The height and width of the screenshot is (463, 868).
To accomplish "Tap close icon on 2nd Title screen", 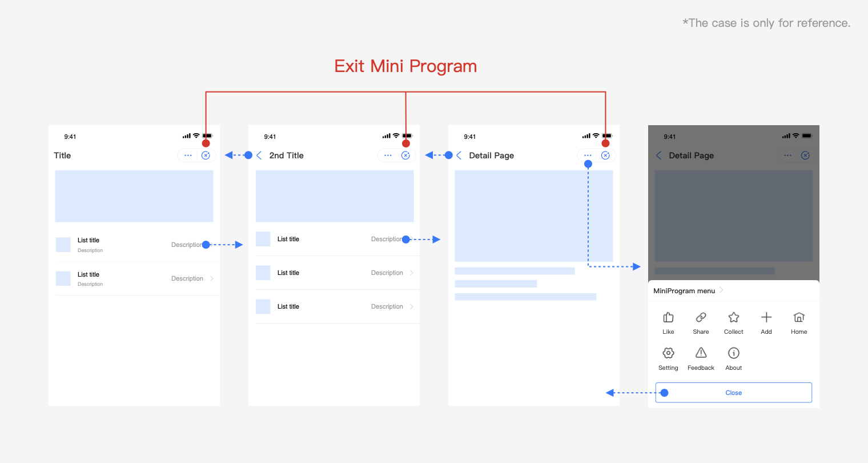I will (x=405, y=155).
